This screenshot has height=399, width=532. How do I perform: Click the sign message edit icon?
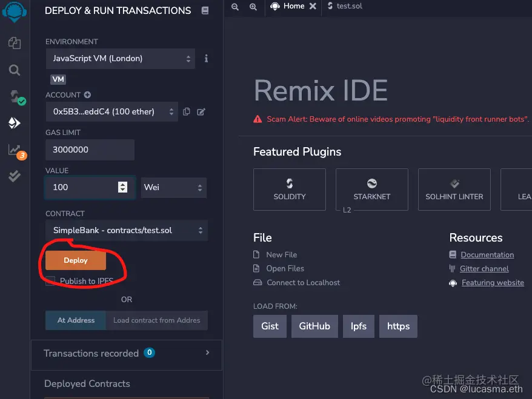point(201,111)
